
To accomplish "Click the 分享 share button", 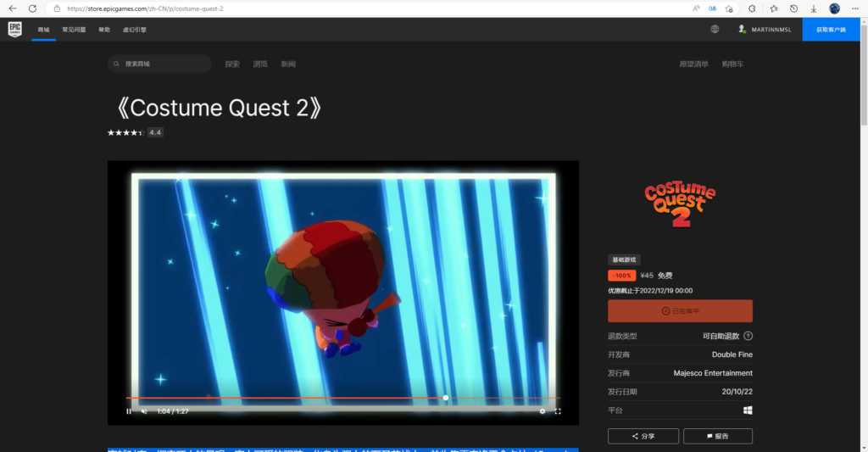I will (x=643, y=436).
